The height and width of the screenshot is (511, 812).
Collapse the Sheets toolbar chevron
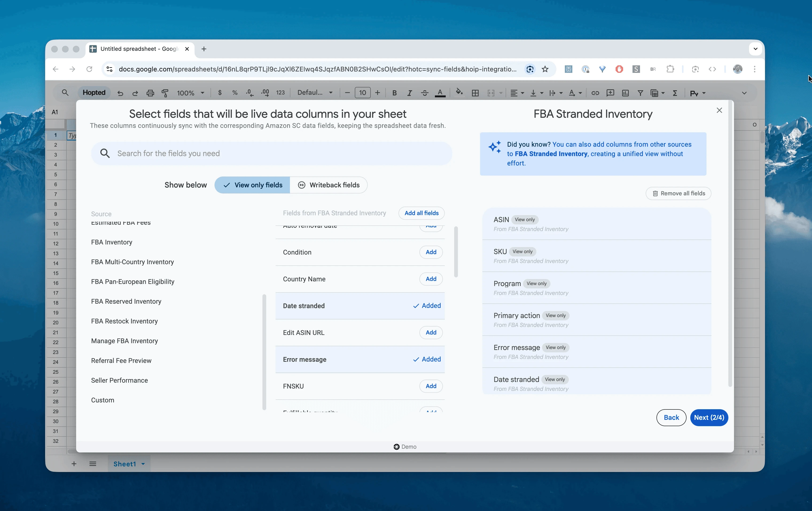point(744,93)
